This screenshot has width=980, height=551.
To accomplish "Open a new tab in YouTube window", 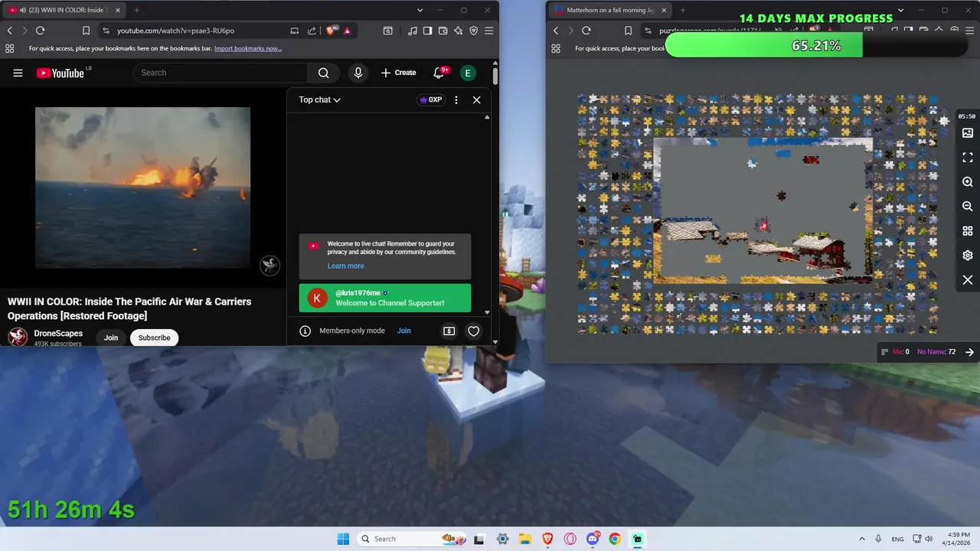I will pyautogui.click(x=136, y=10).
